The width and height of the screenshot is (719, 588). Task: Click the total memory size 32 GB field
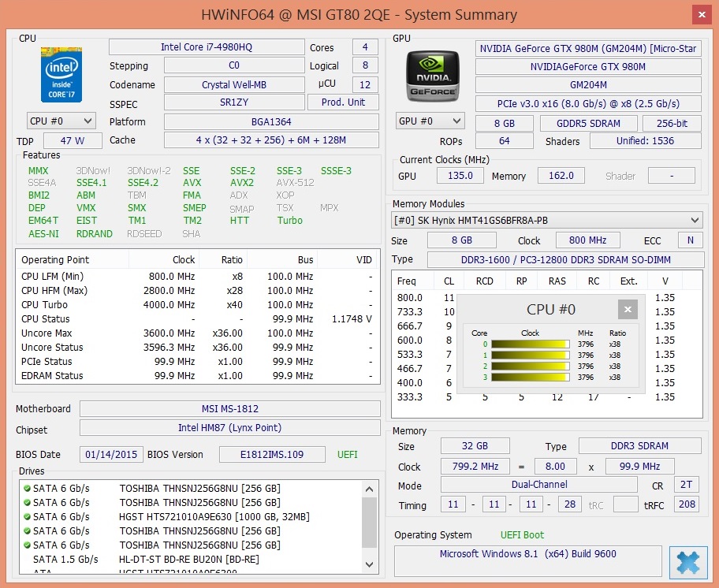point(475,446)
